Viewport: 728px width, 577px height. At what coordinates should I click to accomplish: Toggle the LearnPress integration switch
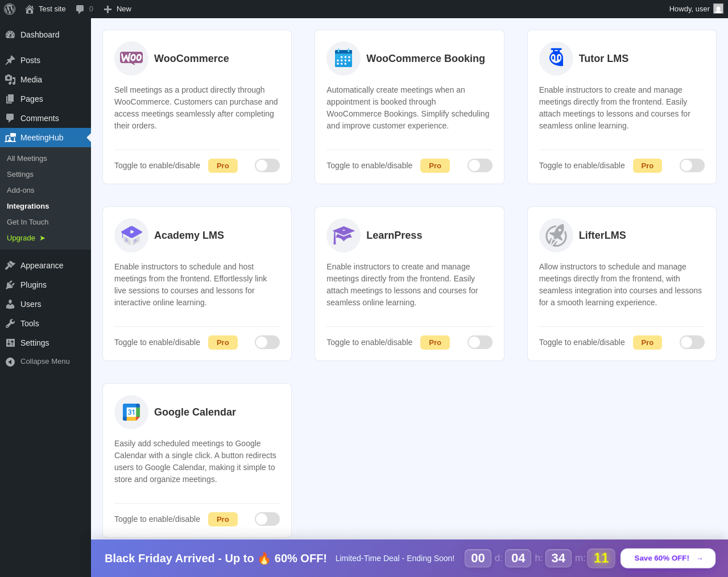coord(480,342)
